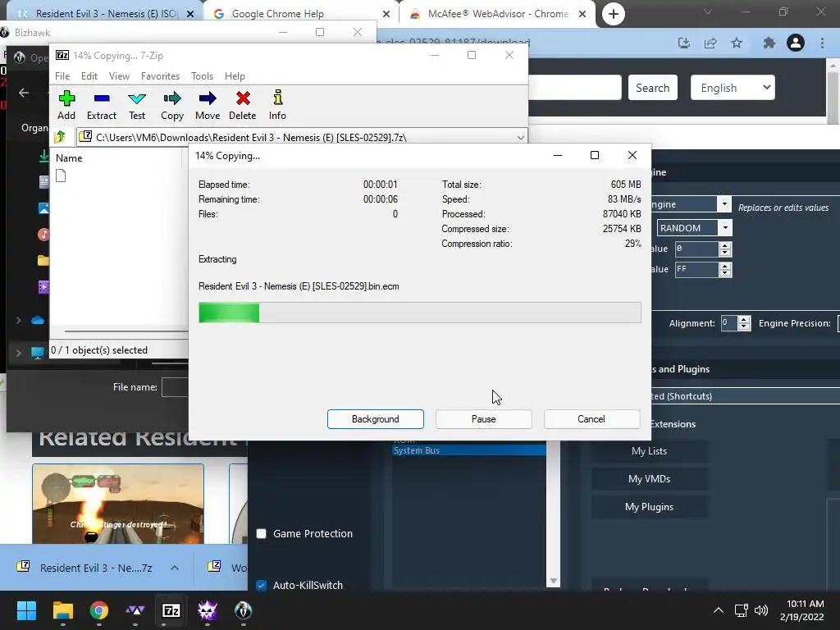Image resolution: width=840 pixels, height=630 pixels.
Task: Open File Explorer from the taskbar
Action: tap(62, 610)
